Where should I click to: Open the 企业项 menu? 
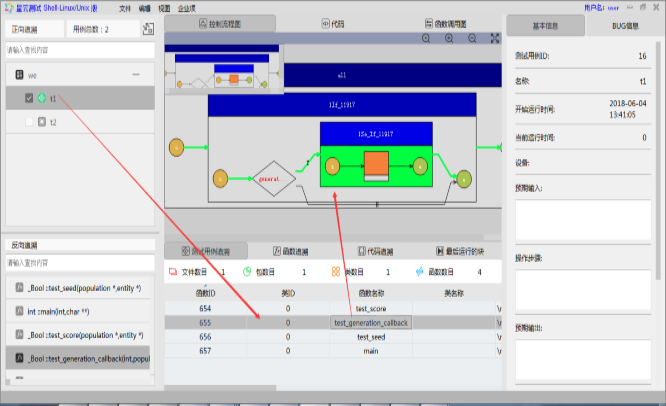pyautogui.click(x=187, y=8)
